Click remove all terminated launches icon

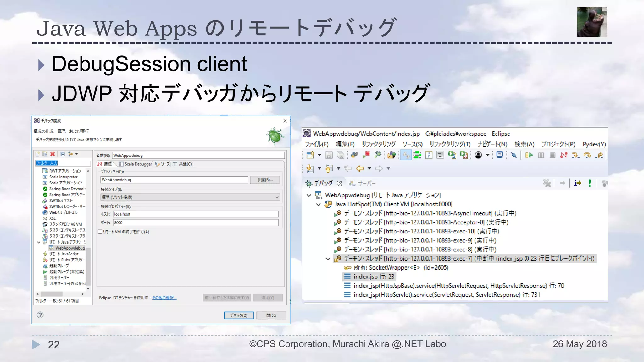[547, 183]
